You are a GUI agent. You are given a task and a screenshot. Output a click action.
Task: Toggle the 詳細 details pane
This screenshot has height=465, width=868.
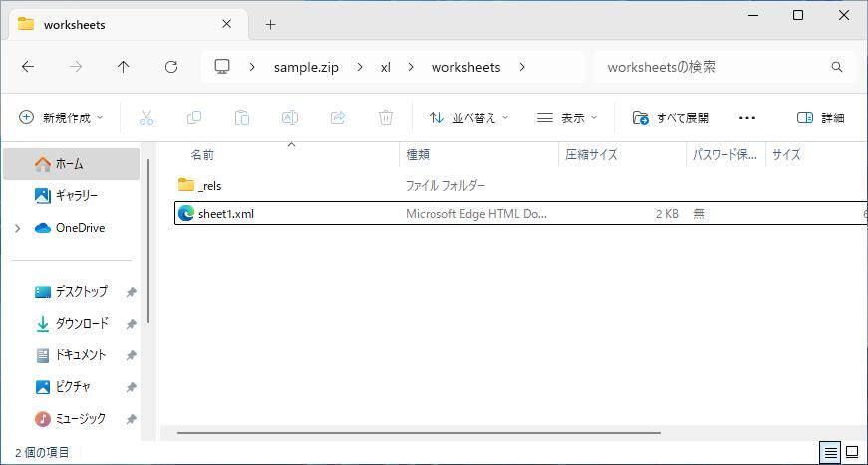820,117
